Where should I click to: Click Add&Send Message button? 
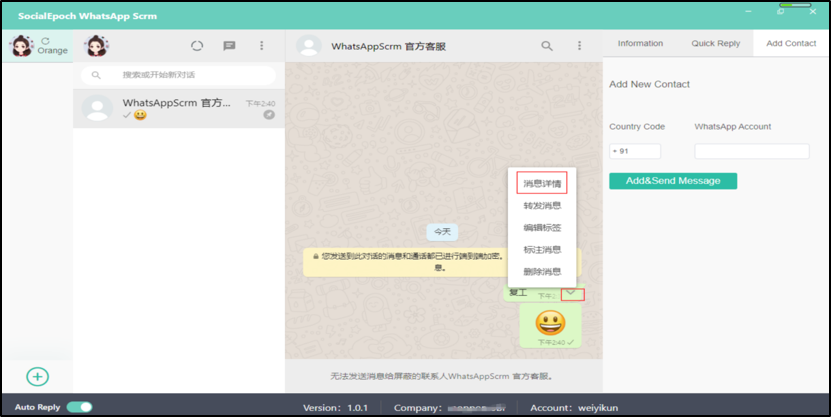pyautogui.click(x=673, y=181)
